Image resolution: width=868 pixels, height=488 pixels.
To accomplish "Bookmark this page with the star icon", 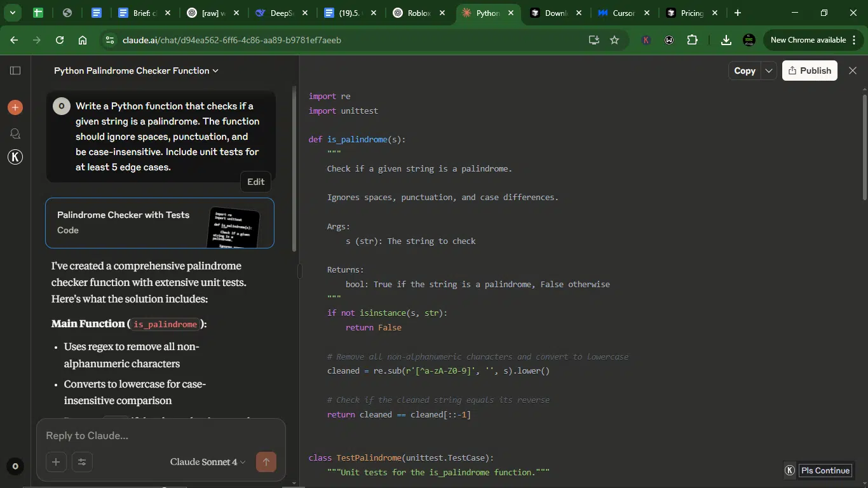I will (614, 40).
